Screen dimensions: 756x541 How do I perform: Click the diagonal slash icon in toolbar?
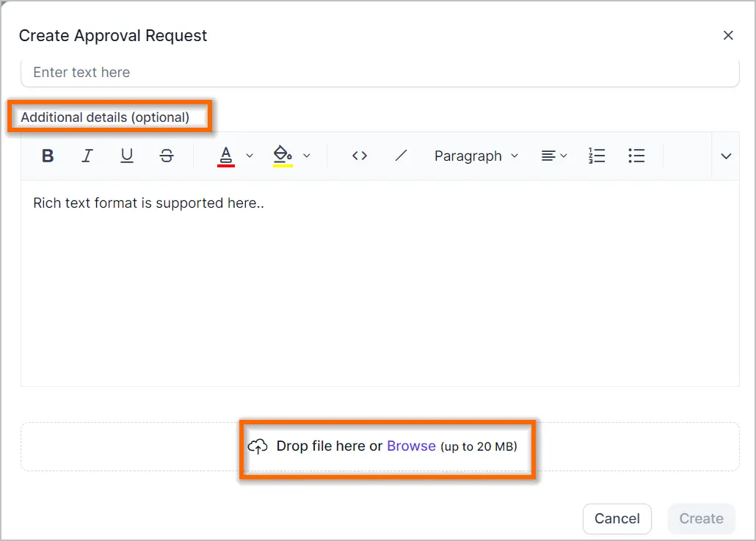pyautogui.click(x=401, y=156)
